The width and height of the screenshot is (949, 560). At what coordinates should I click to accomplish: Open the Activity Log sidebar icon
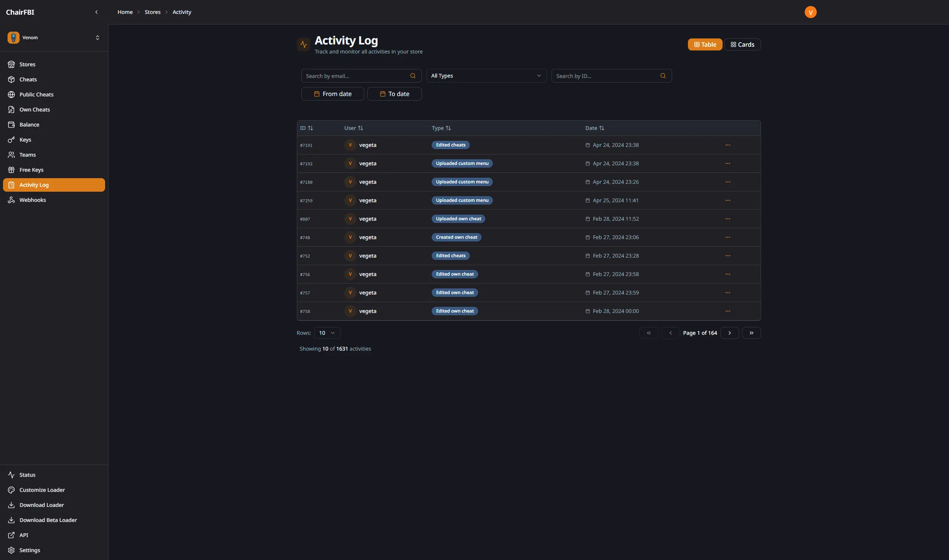[12, 185]
